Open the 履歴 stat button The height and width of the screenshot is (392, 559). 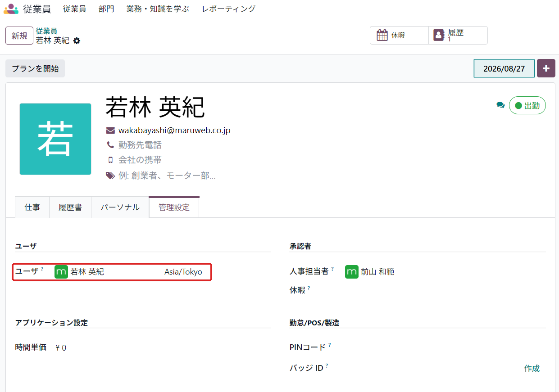[x=458, y=35]
